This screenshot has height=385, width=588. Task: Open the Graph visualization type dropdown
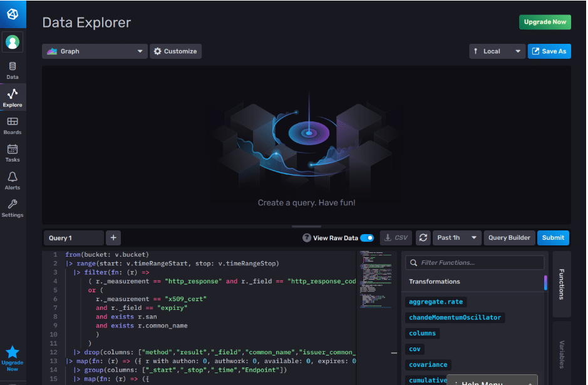click(94, 51)
